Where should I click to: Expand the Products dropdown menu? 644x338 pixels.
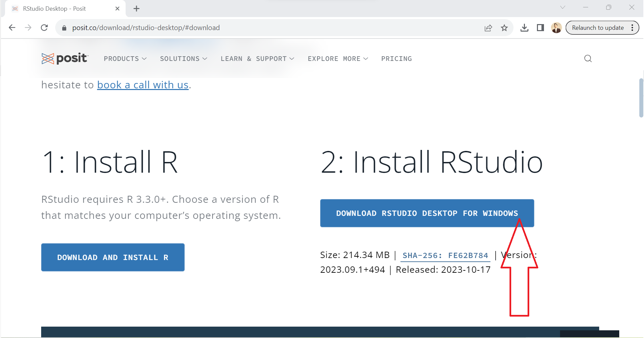coord(125,59)
